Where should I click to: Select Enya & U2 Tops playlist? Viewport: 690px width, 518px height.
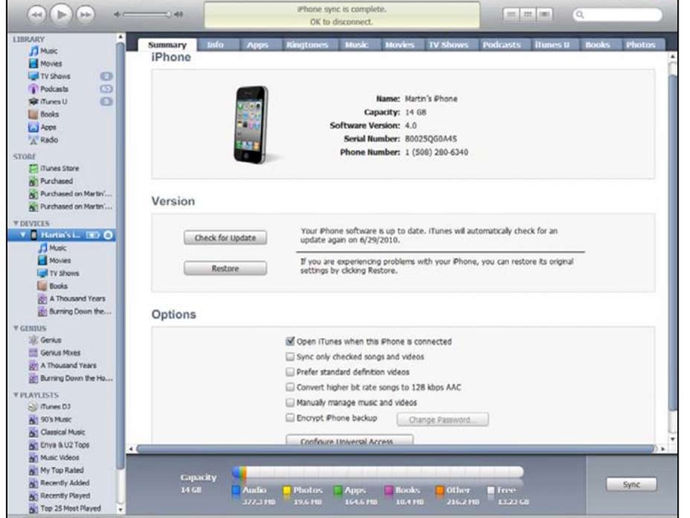click(65, 445)
